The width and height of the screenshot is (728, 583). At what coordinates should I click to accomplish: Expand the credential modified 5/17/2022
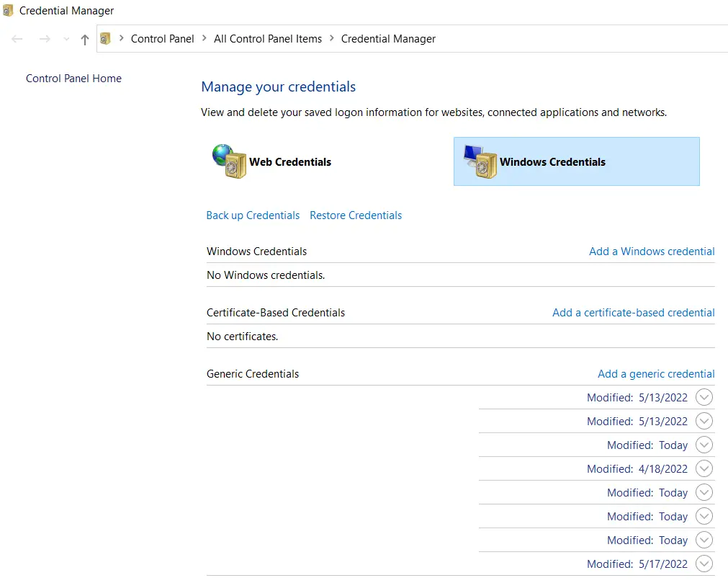coord(704,564)
